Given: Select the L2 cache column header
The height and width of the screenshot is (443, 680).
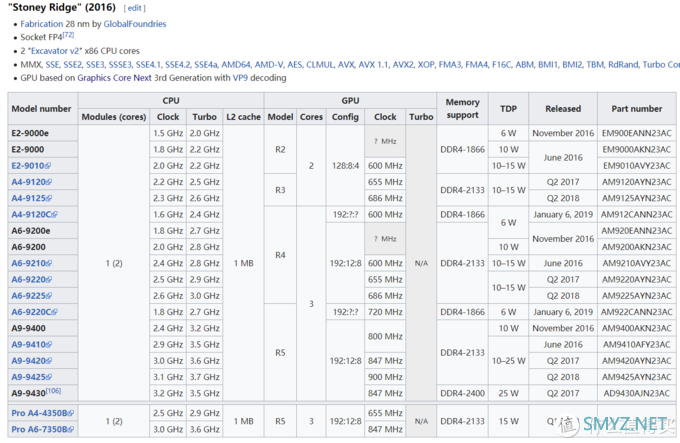Looking at the screenshot, I should point(243,117).
